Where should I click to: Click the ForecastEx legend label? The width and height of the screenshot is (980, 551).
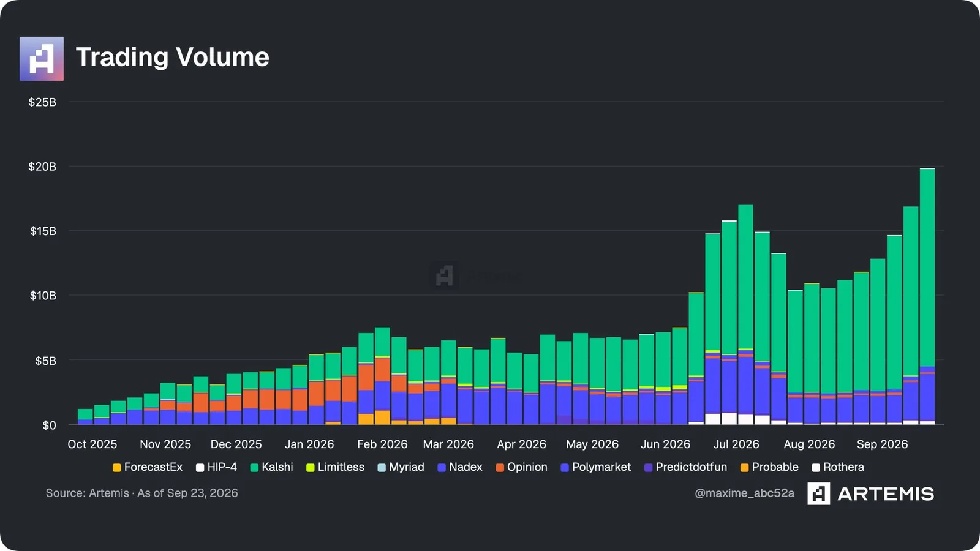tap(153, 467)
